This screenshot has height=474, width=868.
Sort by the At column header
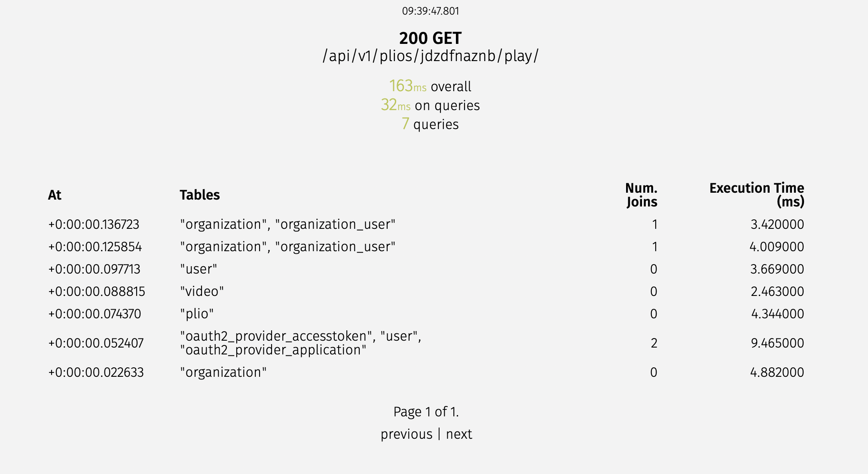coord(54,194)
